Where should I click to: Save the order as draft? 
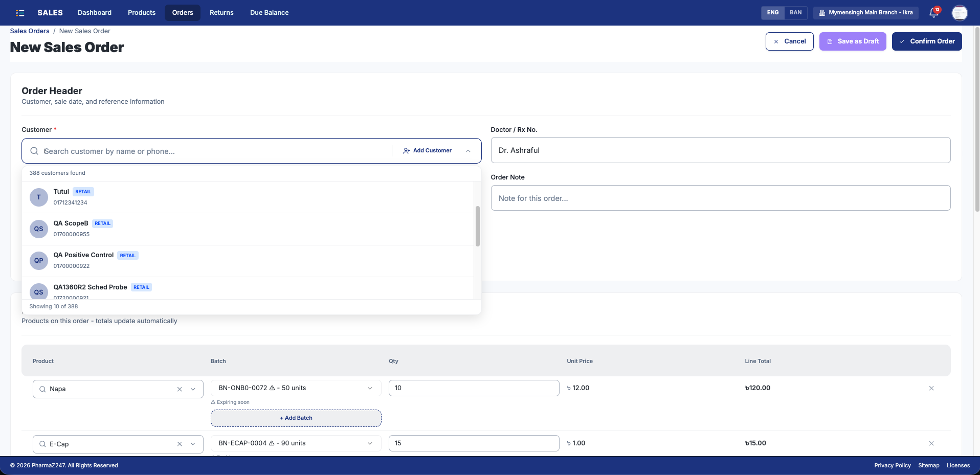tap(853, 41)
